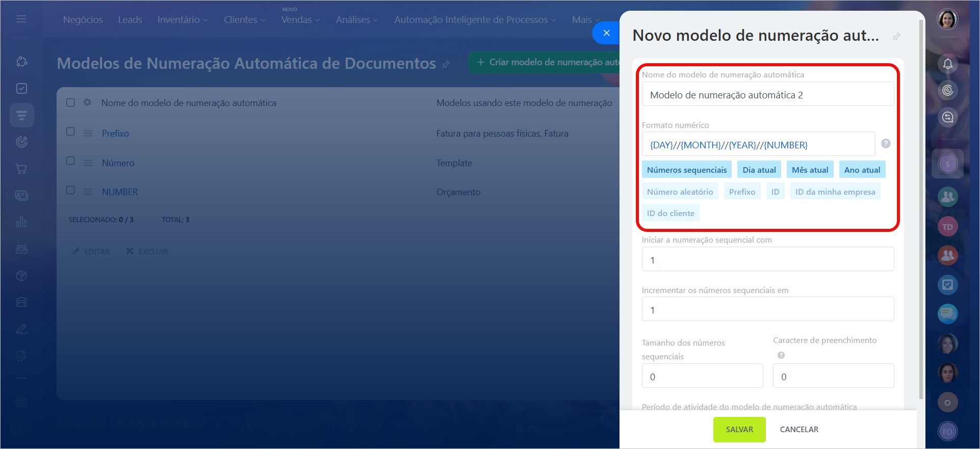Expand the Vendas dropdown menu
980x449 pixels.
click(300, 20)
